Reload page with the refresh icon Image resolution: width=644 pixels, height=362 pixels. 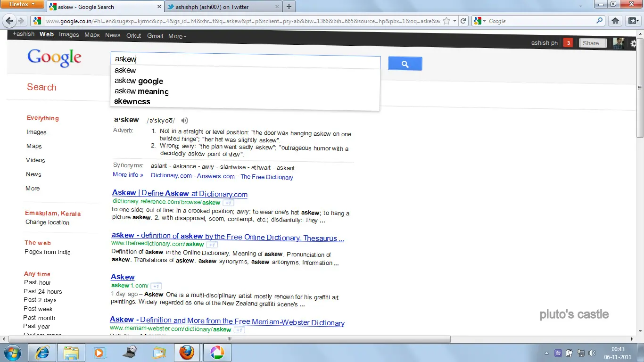(x=463, y=21)
